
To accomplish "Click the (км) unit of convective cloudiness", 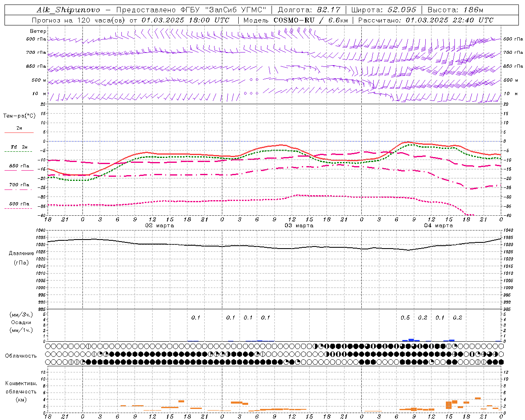I will click(21, 399).
